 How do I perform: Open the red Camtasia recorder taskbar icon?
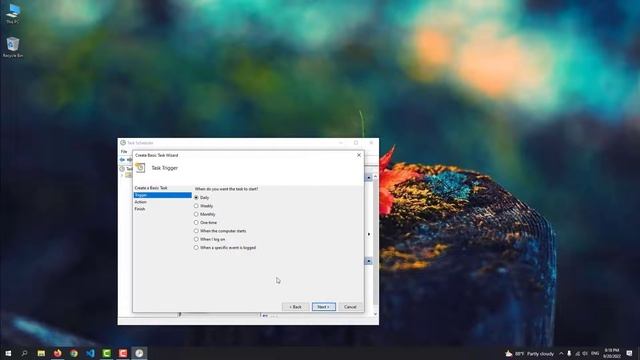[123, 353]
